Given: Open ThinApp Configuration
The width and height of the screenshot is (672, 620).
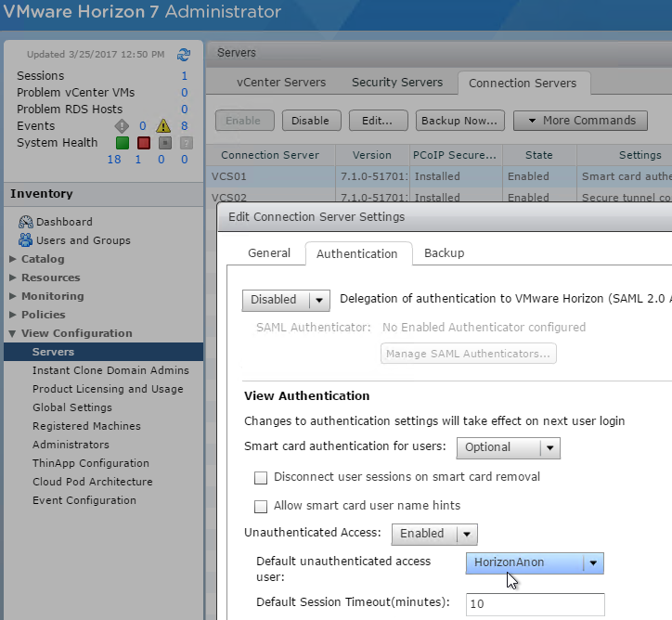Looking at the screenshot, I should [x=91, y=463].
